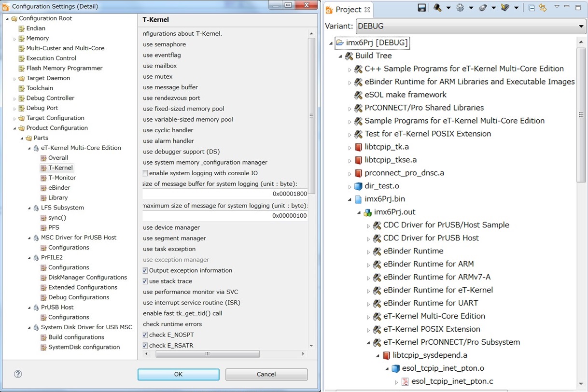588x392 pixels.
Task: Toggle use stack trace checkbox
Action: (x=145, y=281)
